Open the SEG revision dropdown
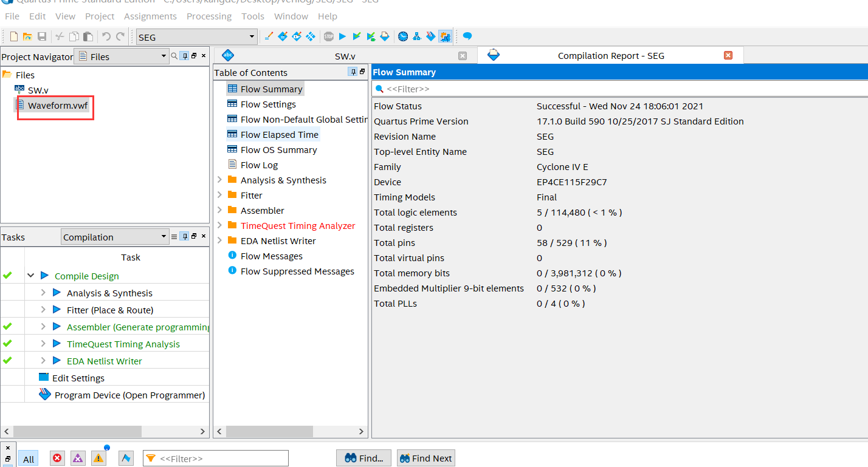The height and width of the screenshot is (467, 868). [x=196, y=37]
